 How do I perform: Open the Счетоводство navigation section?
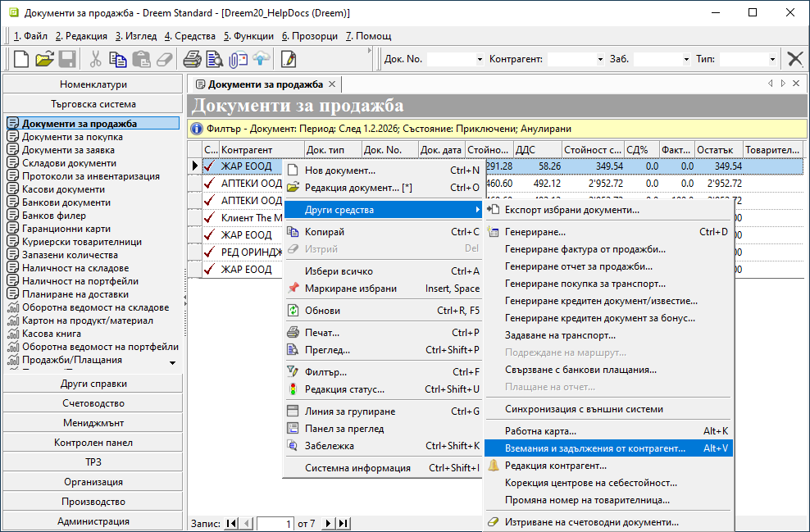93,403
